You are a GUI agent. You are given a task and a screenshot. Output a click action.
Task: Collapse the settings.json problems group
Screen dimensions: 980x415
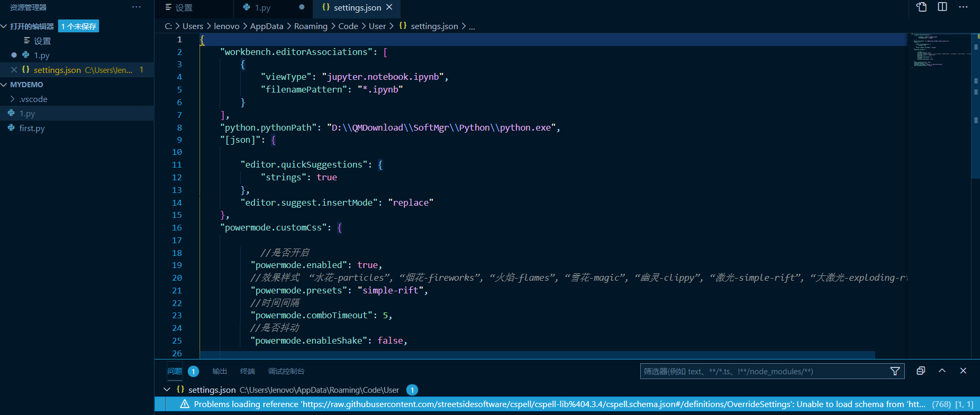(167, 390)
